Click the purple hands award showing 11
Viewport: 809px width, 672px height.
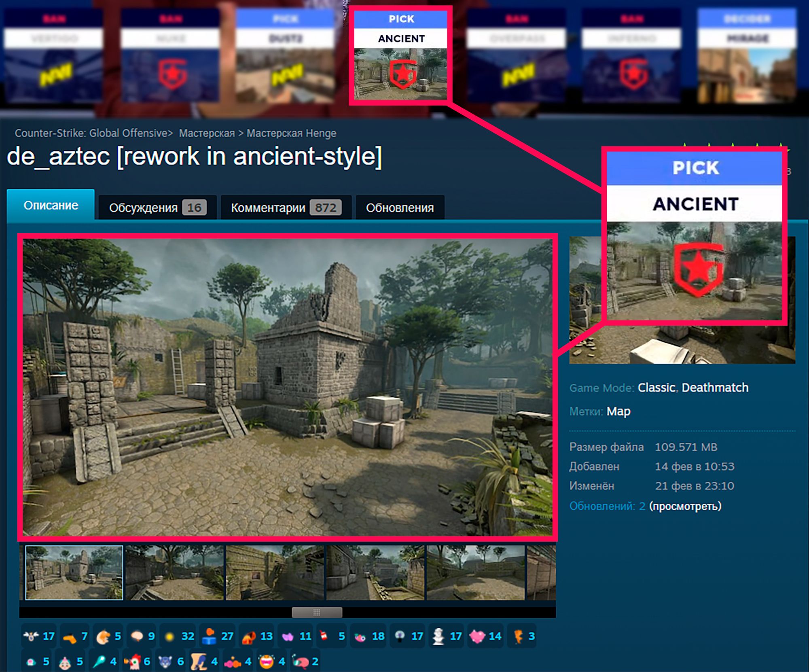[296, 636]
